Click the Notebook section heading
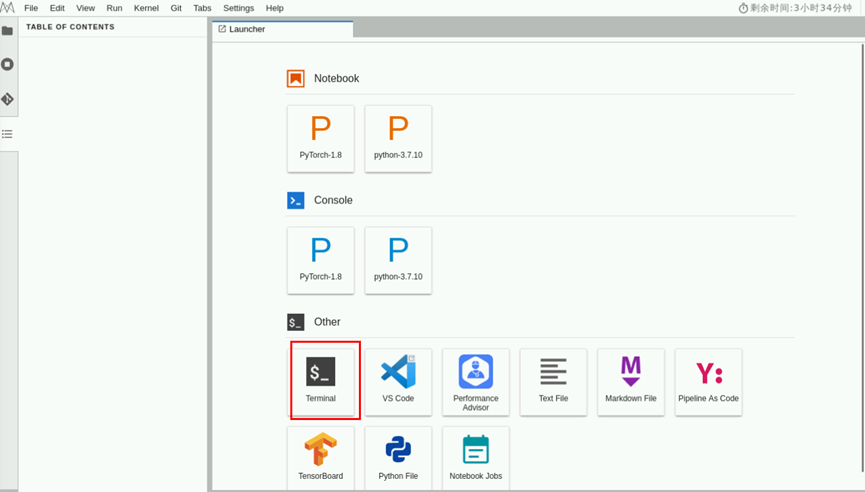 coord(337,78)
